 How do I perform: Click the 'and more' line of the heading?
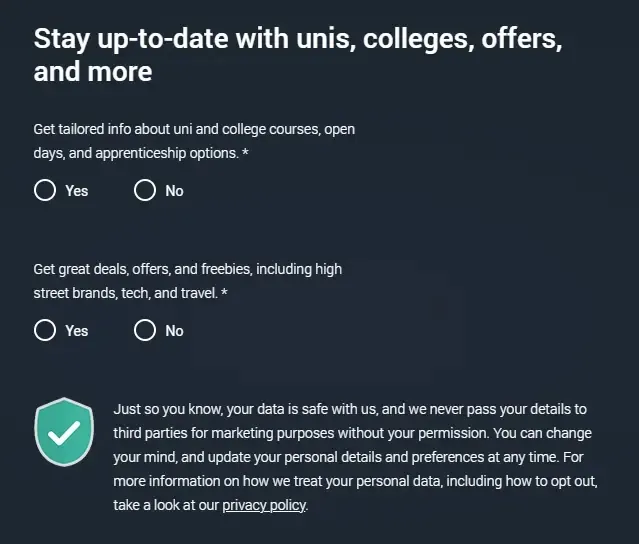[x=93, y=72]
